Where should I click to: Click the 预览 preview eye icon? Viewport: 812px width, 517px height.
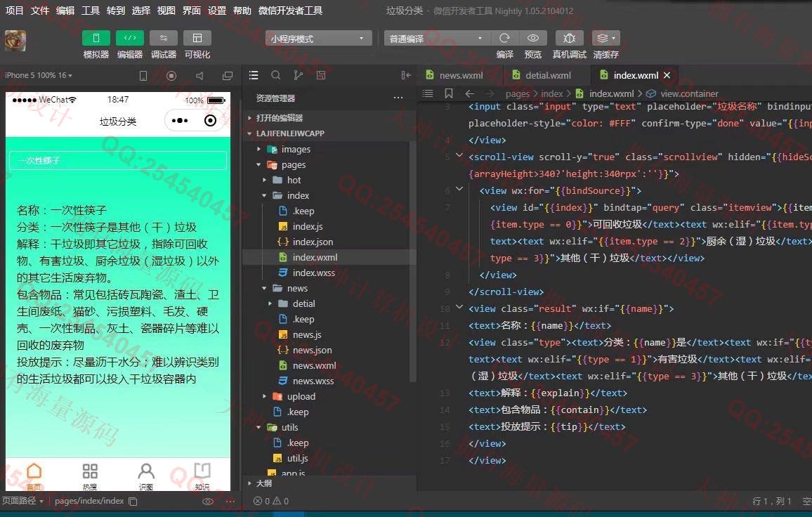pyautogui.click(x=533, y=39)
